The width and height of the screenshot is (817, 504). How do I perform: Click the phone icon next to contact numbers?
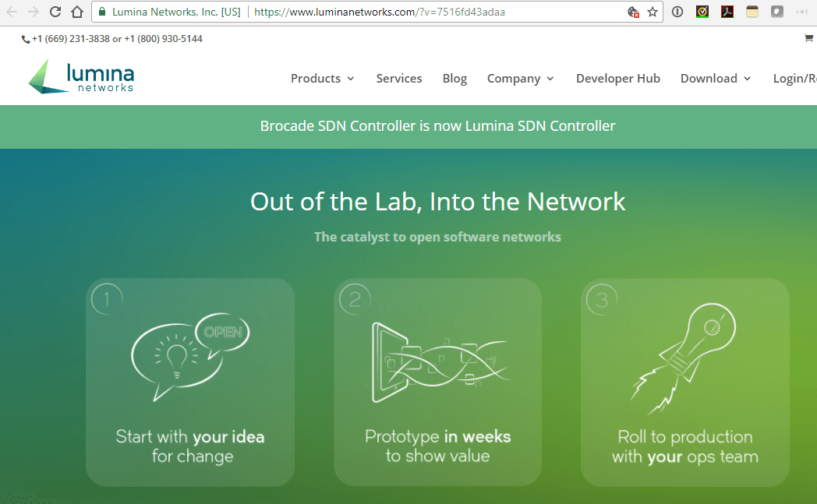(24, 38)
